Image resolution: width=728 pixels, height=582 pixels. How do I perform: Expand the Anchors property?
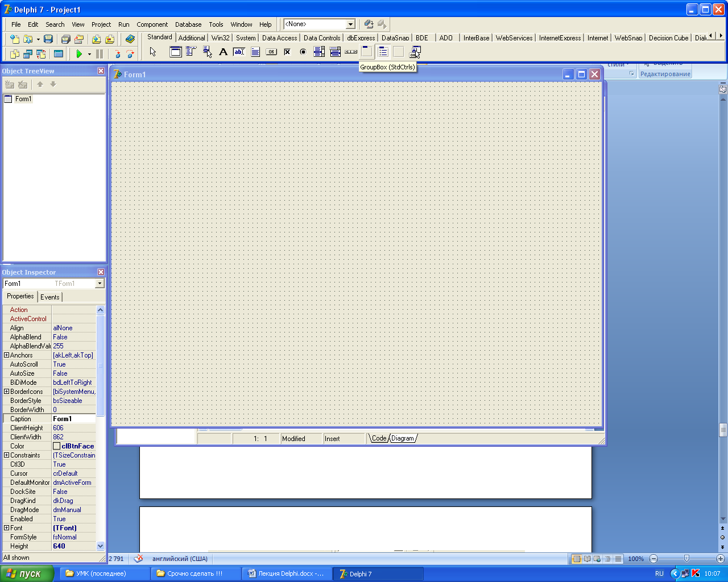tap(6, 355)
